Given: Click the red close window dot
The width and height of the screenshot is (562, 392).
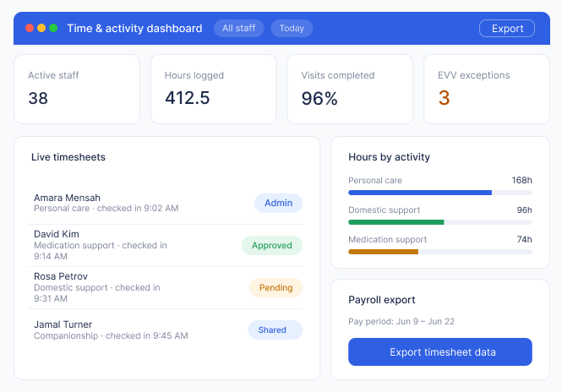Looking at the screenshot, I should (x=30, y=28).
